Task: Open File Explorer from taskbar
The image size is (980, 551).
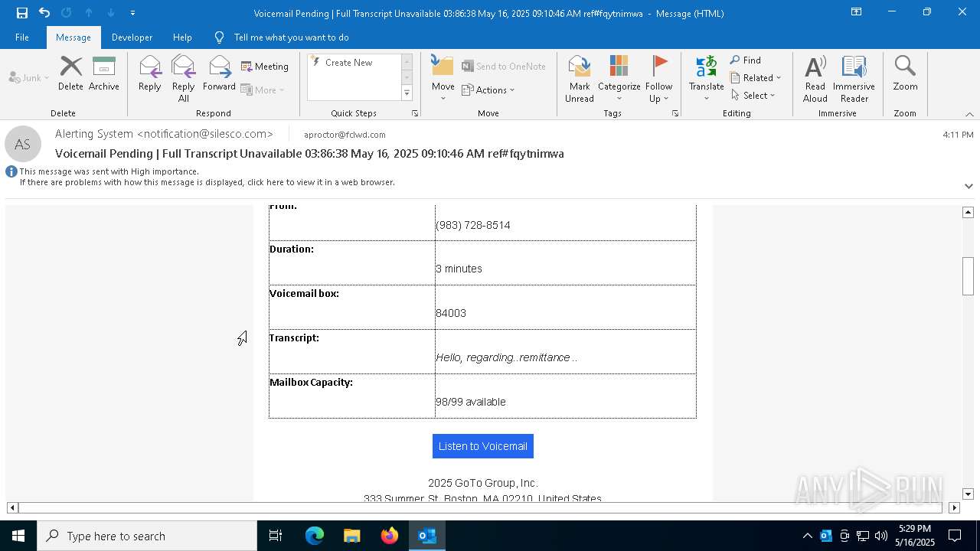Action: pos(351,536)
